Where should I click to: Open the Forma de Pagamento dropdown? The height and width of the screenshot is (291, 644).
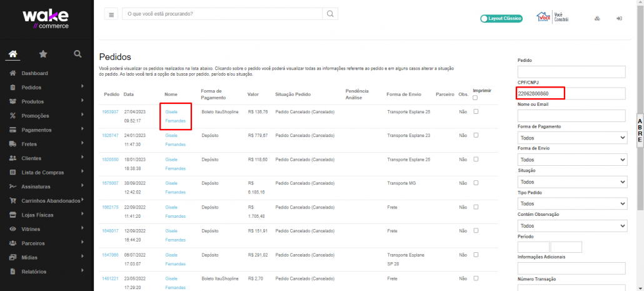571,138
